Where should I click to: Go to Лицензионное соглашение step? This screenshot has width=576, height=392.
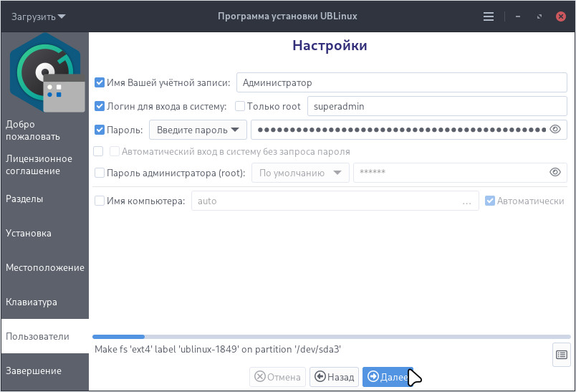point(44,165)
